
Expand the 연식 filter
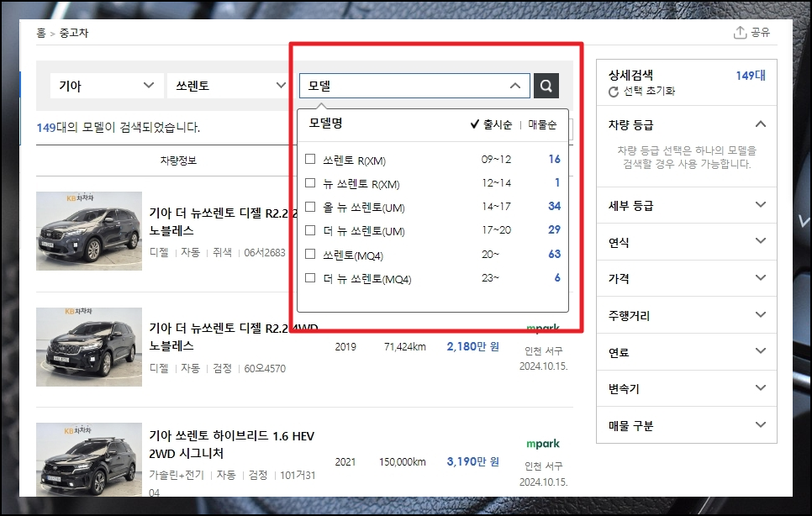pyautogui.click(x=687, y=242)
